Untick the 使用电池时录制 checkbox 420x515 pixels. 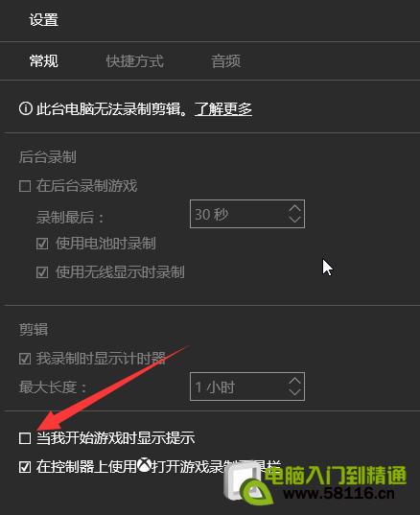(42, 244)
